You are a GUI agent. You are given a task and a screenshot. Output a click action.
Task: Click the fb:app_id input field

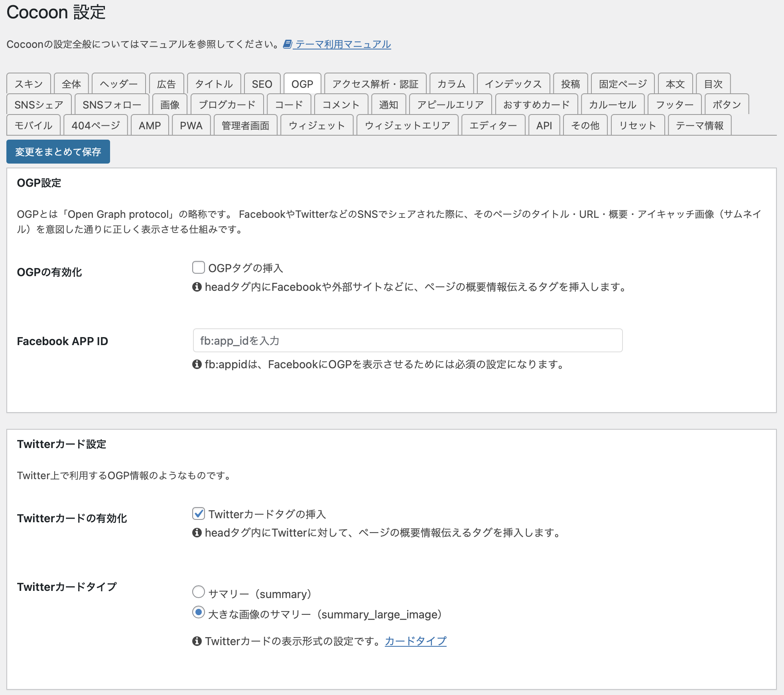tap(408, 340)
